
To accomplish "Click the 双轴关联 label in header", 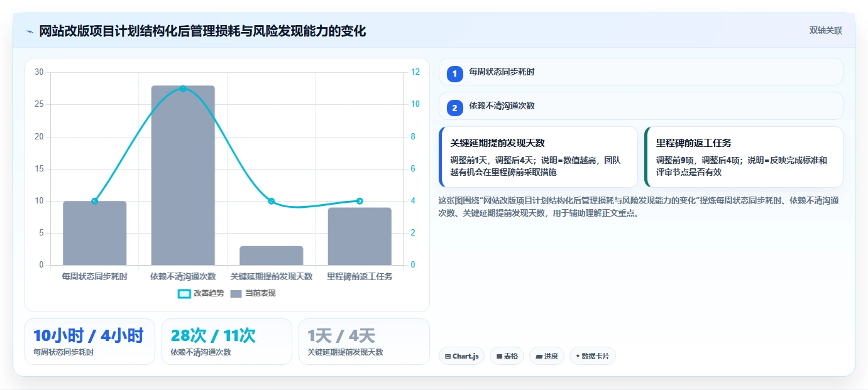I will 825,30.
